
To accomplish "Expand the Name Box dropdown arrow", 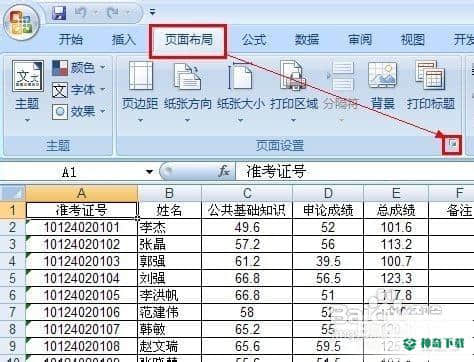I will click(149, 172).
